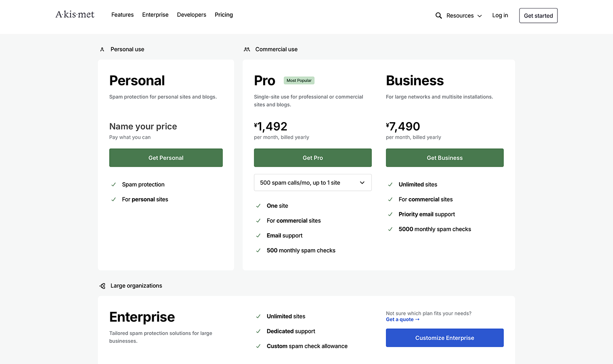Choose the Get Business button
Image resolution: width=613 pixels, height=364 pixels.
click(445, 158)
